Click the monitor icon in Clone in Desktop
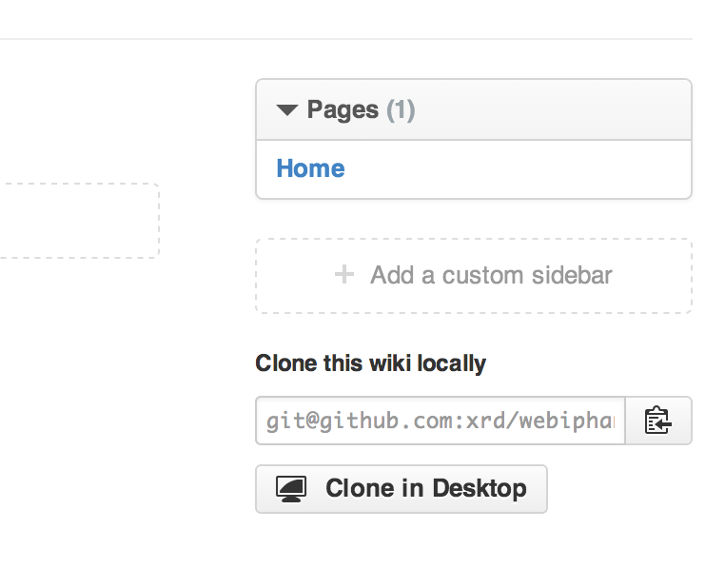Image resolution: width=725 pixels, height=588 pixels. (291, 489)
